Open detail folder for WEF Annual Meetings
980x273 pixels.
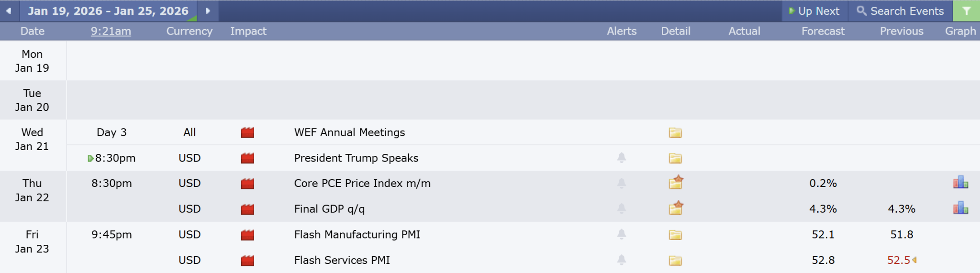pyautogui.click(x=675, y=132)
